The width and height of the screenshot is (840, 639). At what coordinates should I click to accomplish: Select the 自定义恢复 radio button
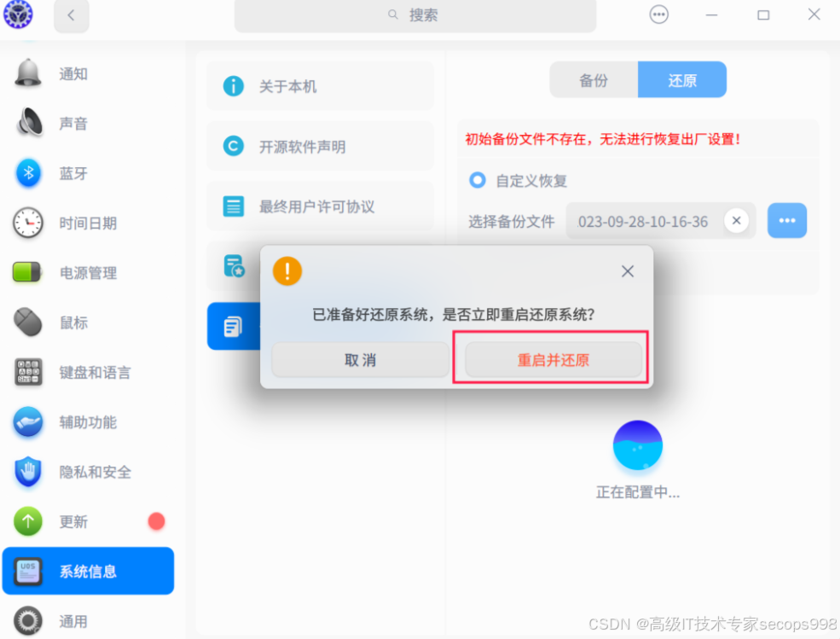click(x=478, y=180)
